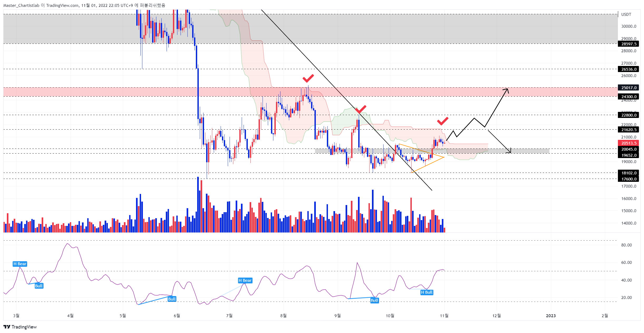The width and height of the screenshot is (644, 333).
Task: Click the red checkmark near August peak
Action: [308, 78]
